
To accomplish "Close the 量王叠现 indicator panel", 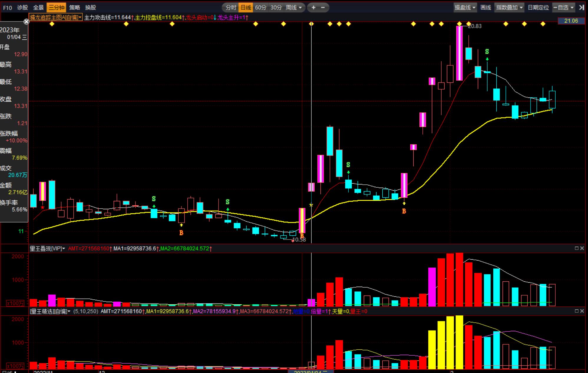I will tap(582, 248).
